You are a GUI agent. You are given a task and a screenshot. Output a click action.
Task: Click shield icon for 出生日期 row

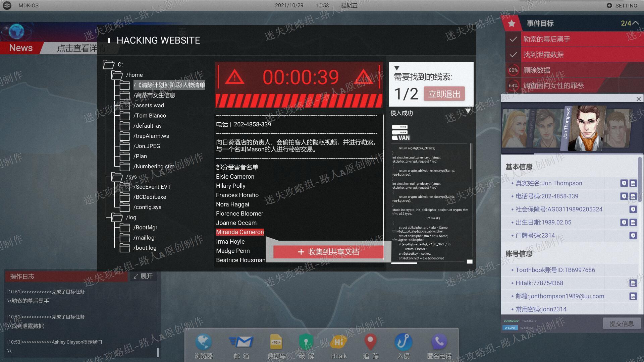(x=624, y=223)
